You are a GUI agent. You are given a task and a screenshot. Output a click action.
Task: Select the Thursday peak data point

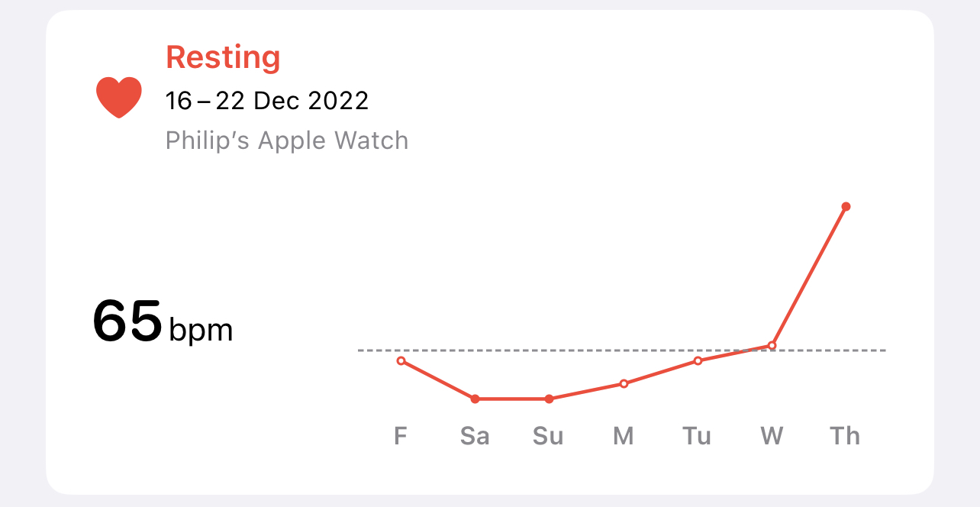coord(846,206)
